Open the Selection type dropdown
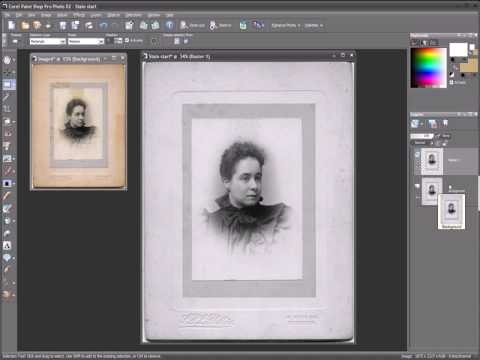This screenshot has width=480, height=360. pos(48,41)
